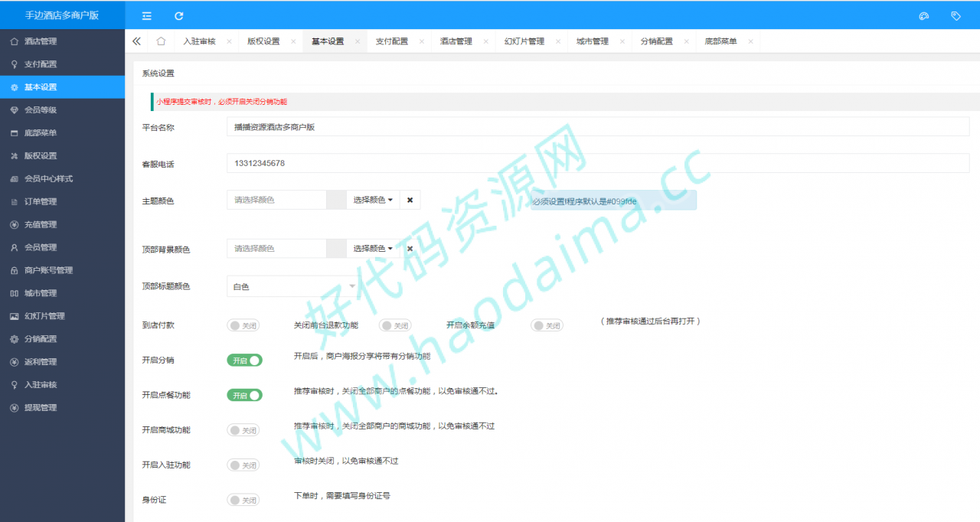Switch to the 分销配置 tab
Viewport: 980px width, 522px height.
pos(657,41)
